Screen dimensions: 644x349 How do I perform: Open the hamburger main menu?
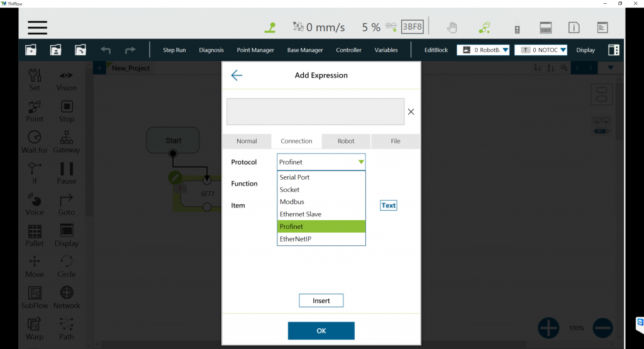pos(37,28)
